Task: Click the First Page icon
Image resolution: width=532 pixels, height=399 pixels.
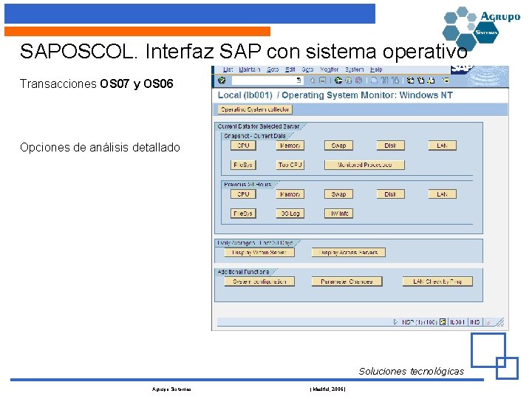Action: coord(411,81)
